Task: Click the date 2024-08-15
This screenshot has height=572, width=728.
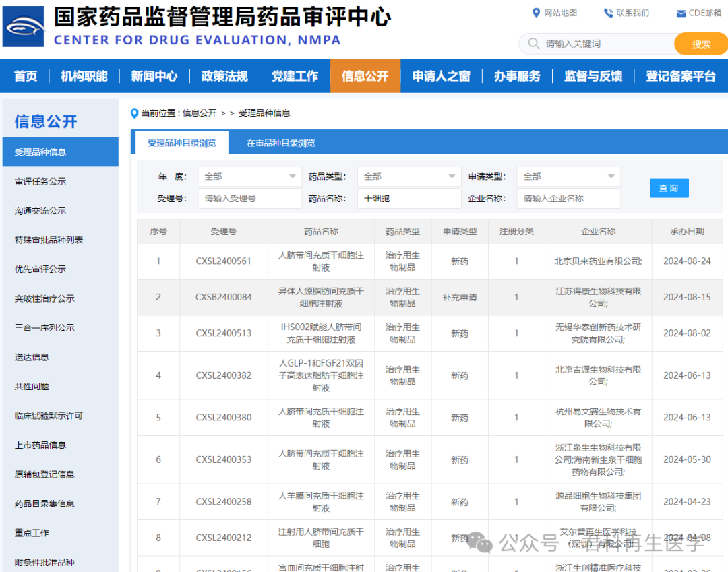Action: point(687,297)
